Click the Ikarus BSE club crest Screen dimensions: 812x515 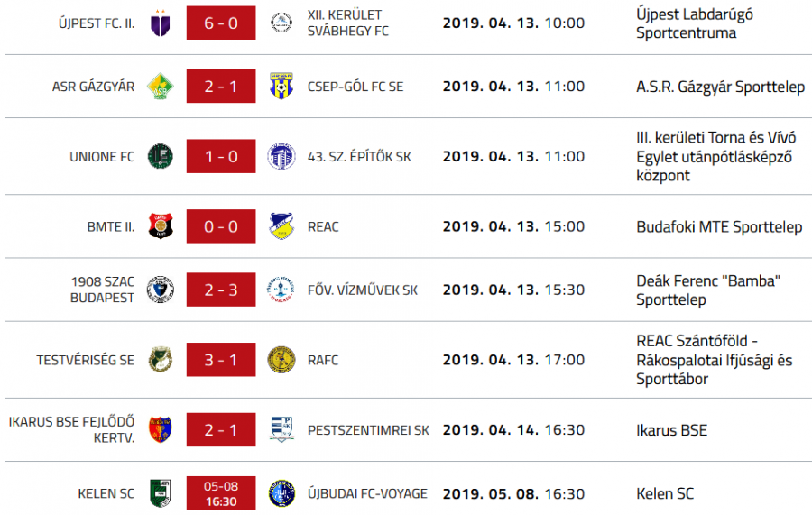pos(161,430)
